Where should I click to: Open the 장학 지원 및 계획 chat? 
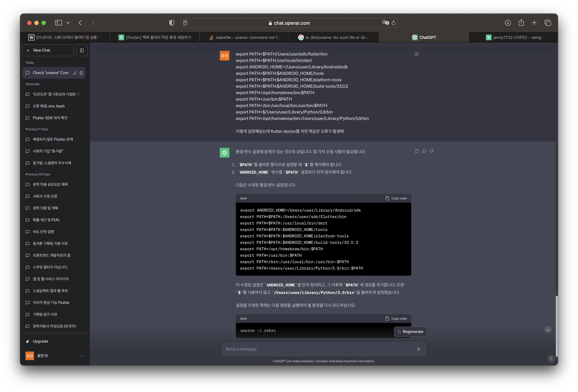point(54,208)
